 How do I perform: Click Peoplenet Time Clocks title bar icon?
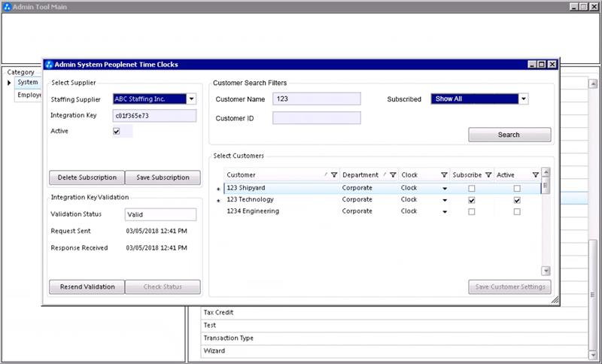[49, 65]
